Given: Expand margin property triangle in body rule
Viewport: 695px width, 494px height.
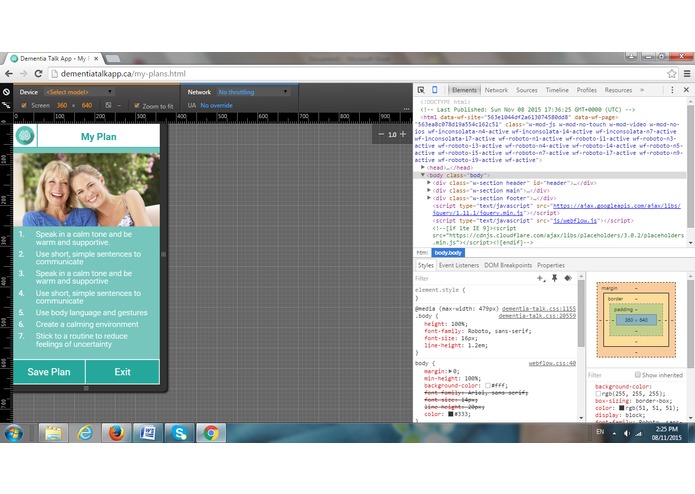Looking at the screenshot, I should click(x=450, y=371).
